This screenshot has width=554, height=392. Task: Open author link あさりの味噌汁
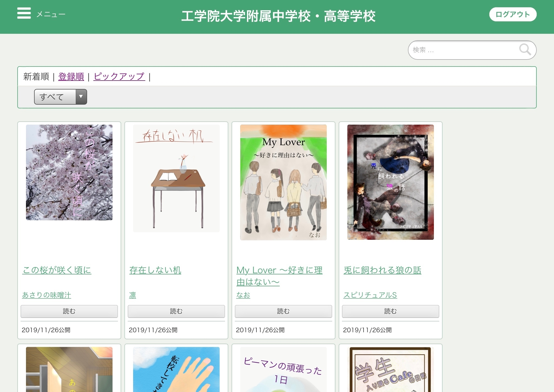pos(47,295)
